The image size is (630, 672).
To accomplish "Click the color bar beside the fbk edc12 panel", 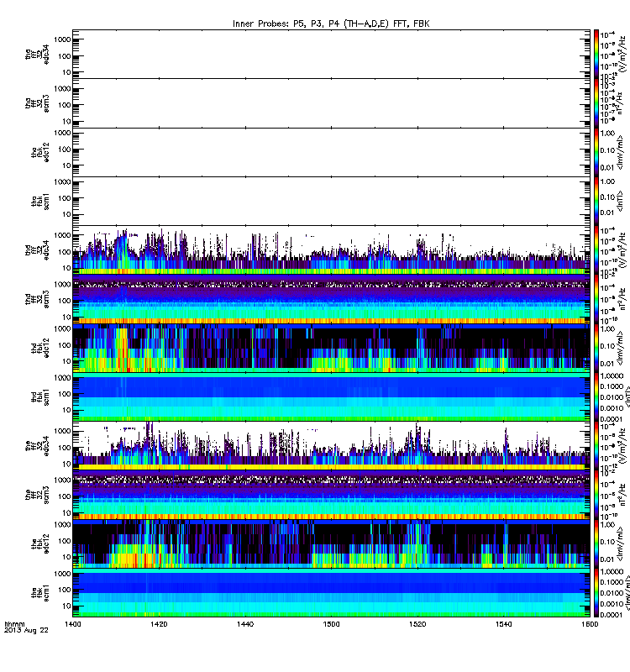I will 596,544.
